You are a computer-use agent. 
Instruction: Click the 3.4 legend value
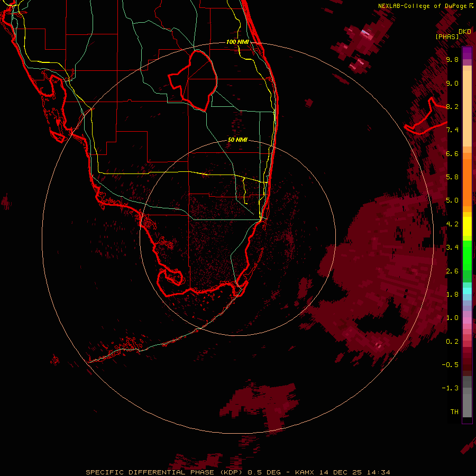(x=452, y=248)
